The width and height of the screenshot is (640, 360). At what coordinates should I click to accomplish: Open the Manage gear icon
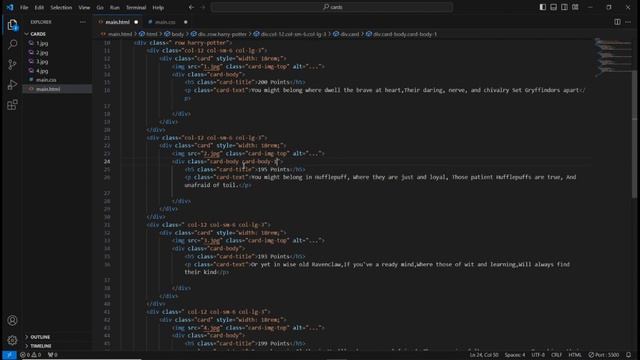pyautogui.click(x=12, y=340)
